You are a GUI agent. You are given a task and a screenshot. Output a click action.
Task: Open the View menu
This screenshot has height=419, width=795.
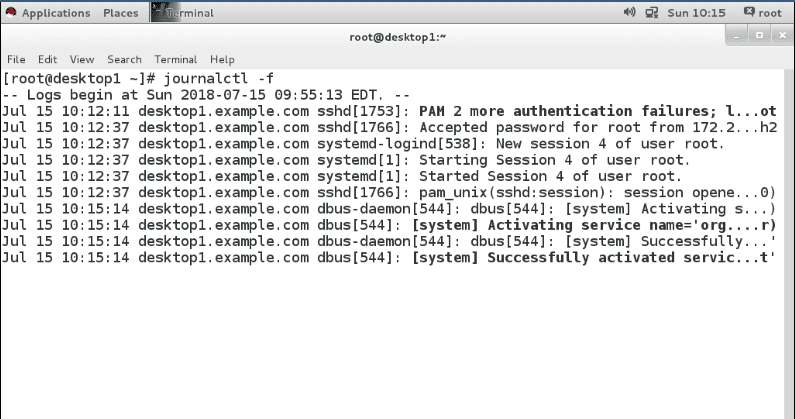point(80,59)
